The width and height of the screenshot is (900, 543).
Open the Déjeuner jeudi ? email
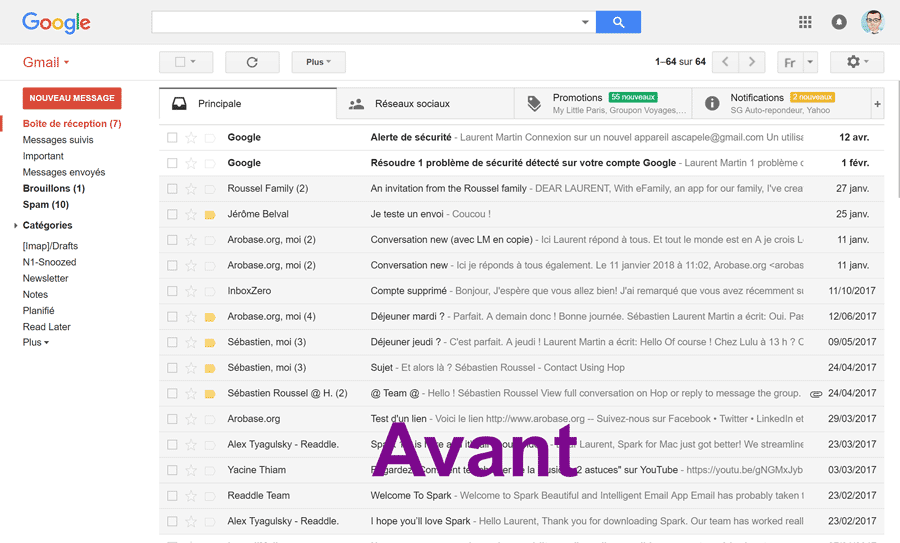coord(521,342)
